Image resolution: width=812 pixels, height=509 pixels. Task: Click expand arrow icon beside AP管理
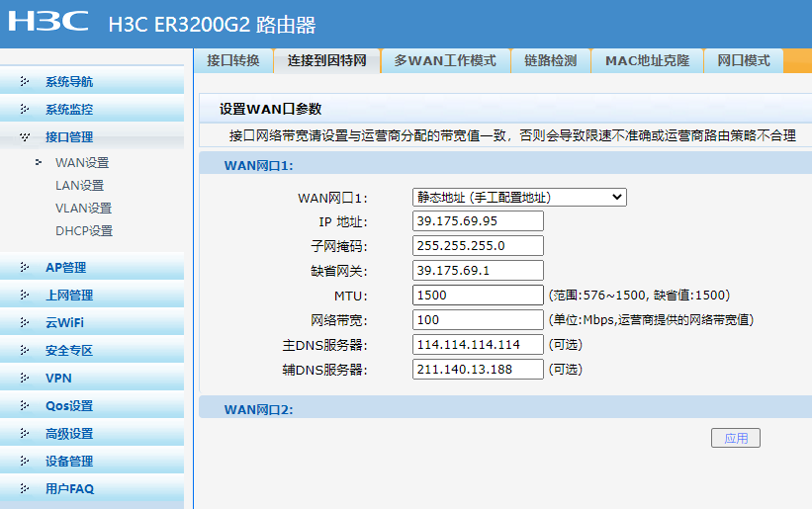25,267
